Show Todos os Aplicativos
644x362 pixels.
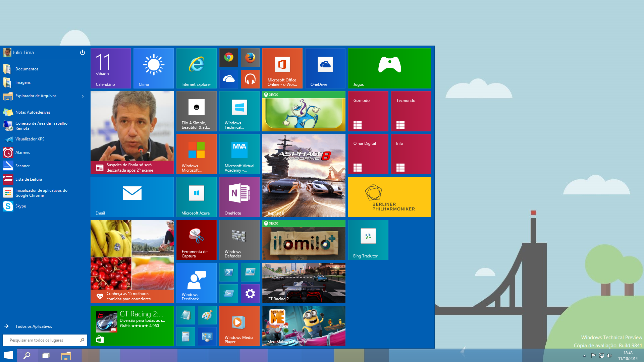[44, 326]
